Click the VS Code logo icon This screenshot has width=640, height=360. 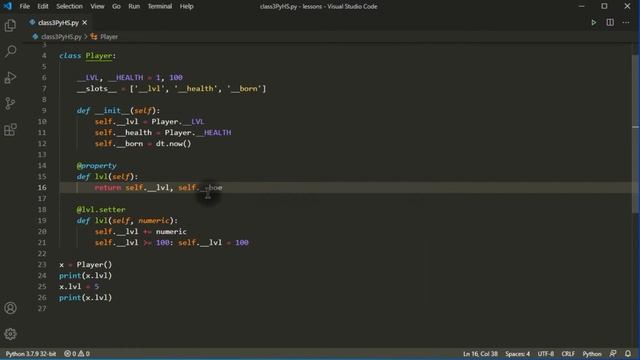click(8, 6)
